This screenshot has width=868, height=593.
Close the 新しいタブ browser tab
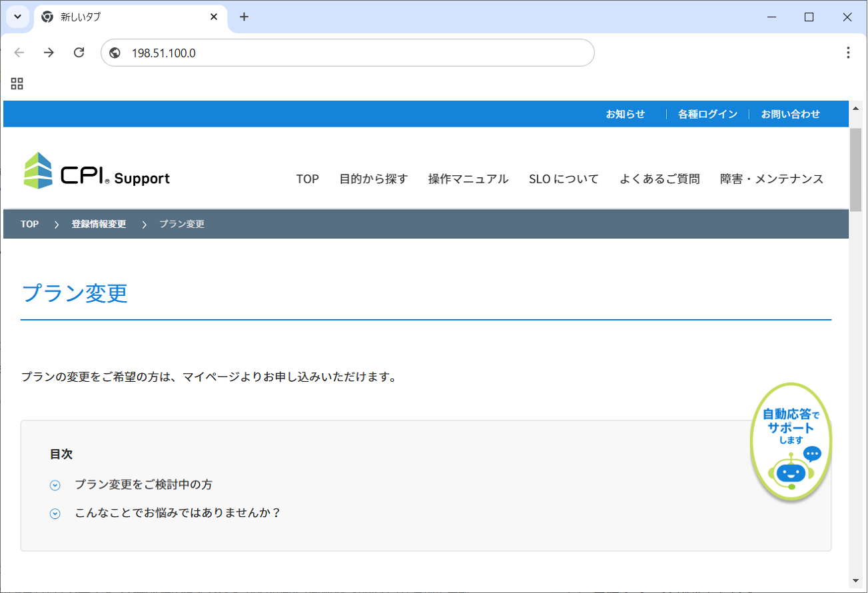214,17
